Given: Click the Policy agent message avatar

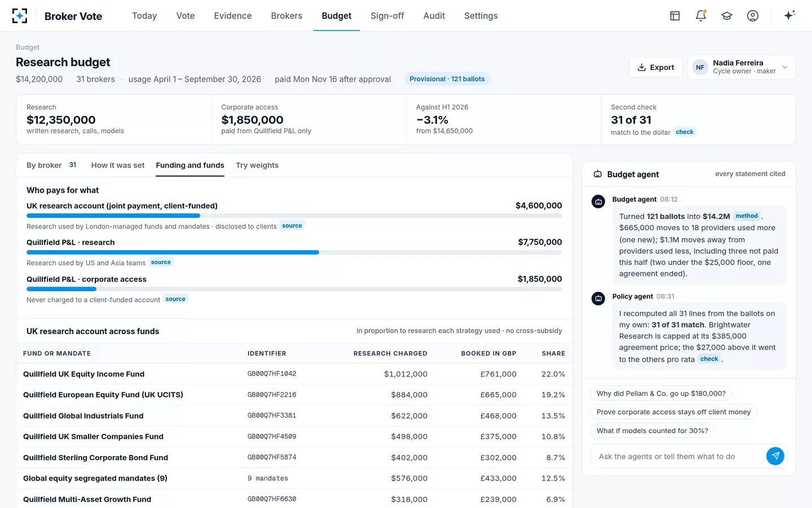Looking at the screenshot, I should (598, 299).
